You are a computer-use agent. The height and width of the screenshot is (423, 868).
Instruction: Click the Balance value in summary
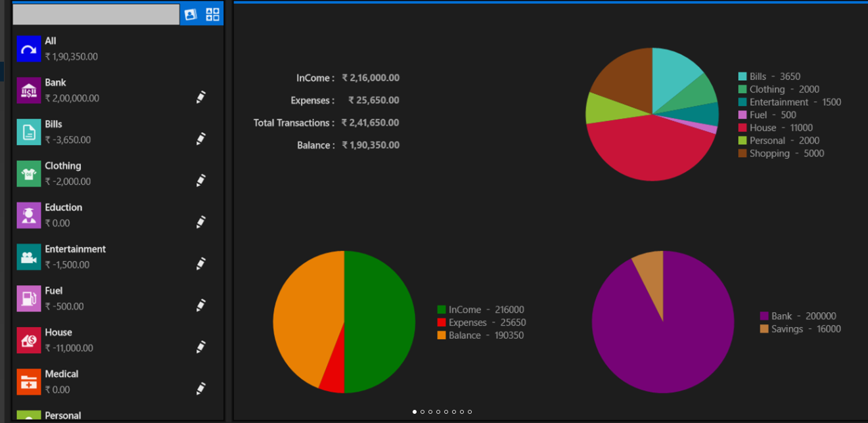pyautogui.click(x=371, y=145)
